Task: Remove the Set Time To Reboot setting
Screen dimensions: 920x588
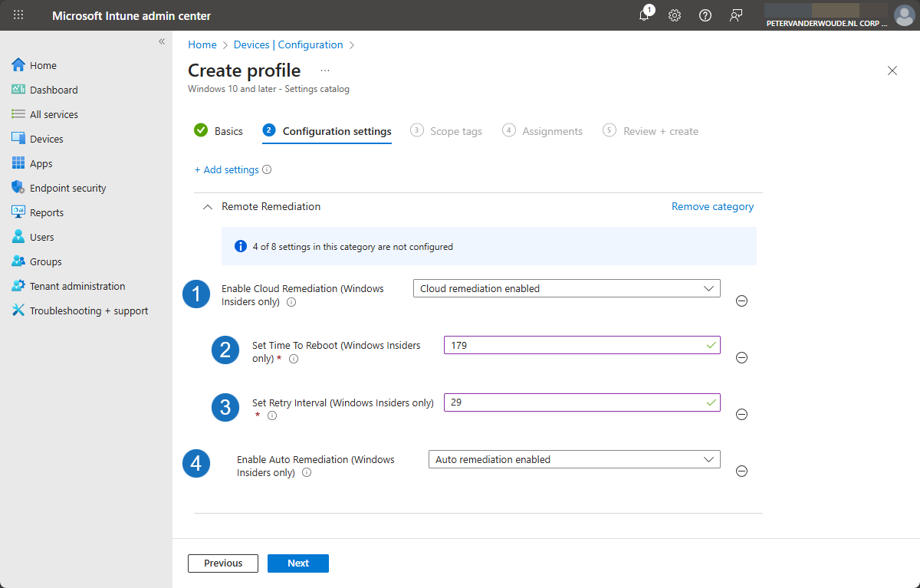Action: 741,357
